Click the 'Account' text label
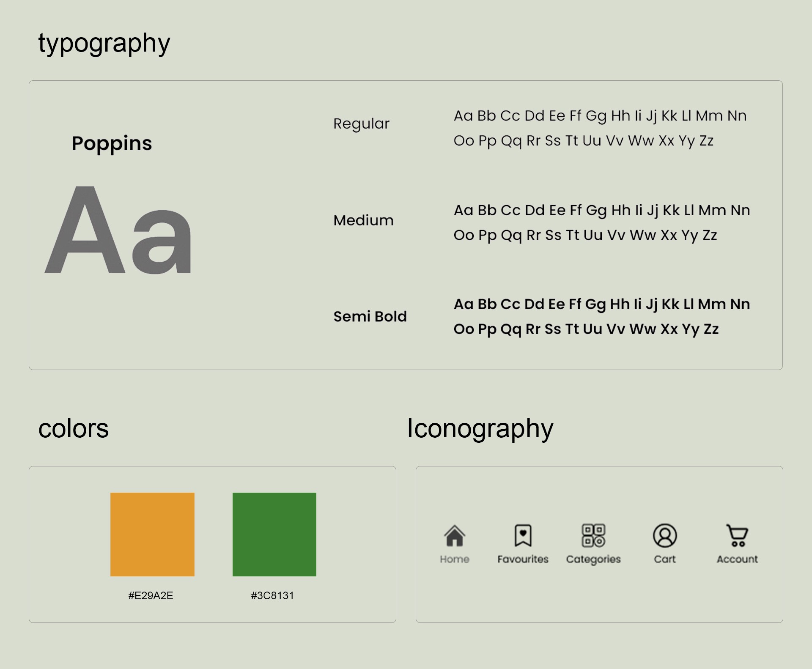Screen dimensions: 812x669 tap(737, 559)
